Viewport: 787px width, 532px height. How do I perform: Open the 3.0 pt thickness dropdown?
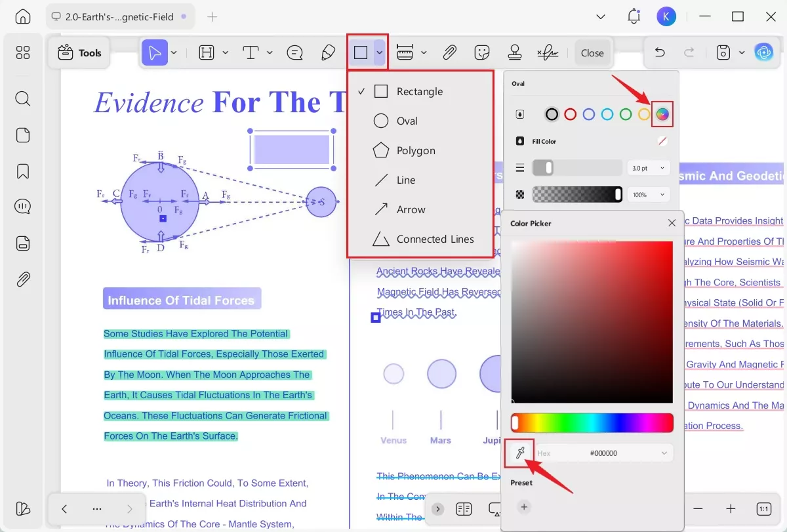pyautogui.click(x=648, y=169)
